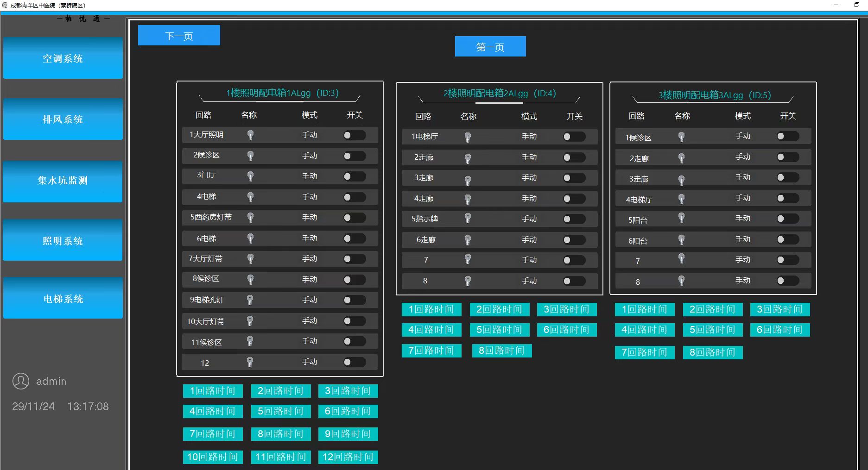Click the bulb icon for 3门厅 row

pyautogui.click(x=250, y=176)
